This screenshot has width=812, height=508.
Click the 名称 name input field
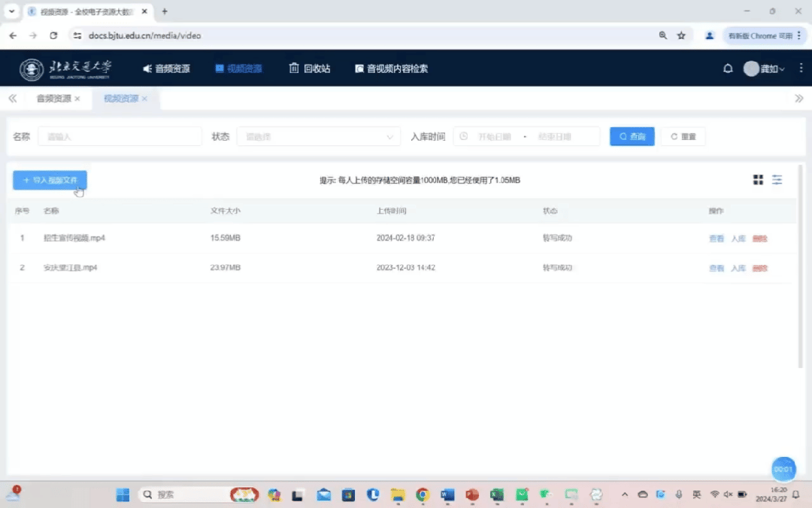click(x=120, y=137)
